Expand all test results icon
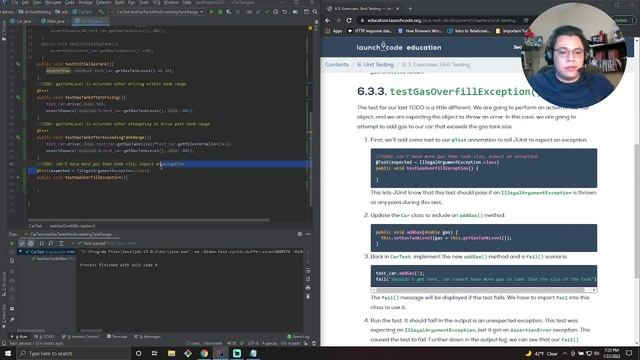640x360 pixels. pyautogui.click(x=61, y=243)
